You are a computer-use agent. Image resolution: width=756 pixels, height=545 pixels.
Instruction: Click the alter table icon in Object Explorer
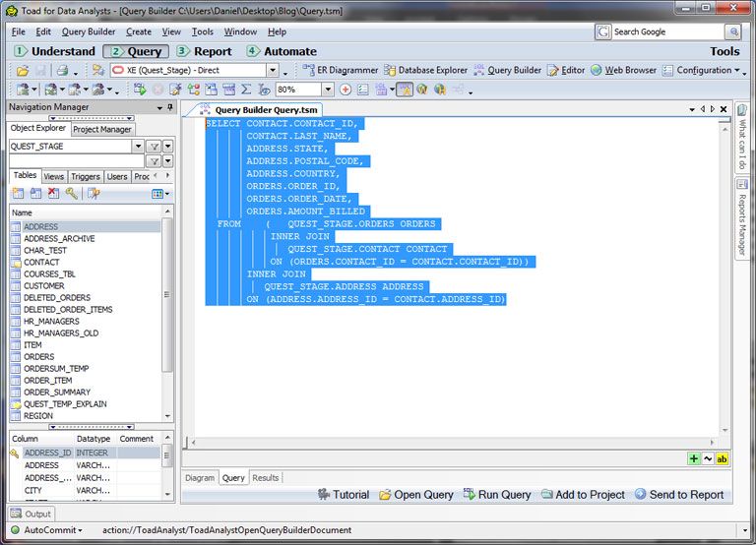(x=35, y=194)
